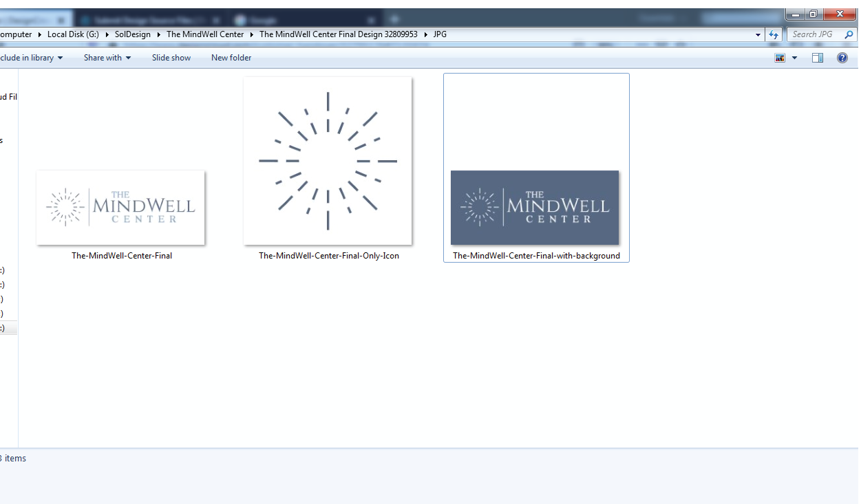The width and height of the screenshot is (861, 504).
Task: Open the Change your view icon
Action: click(780, 58)
